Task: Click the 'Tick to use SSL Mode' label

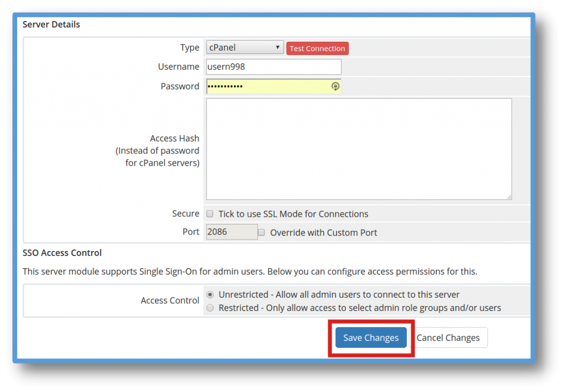Action: tap(293, 214)
